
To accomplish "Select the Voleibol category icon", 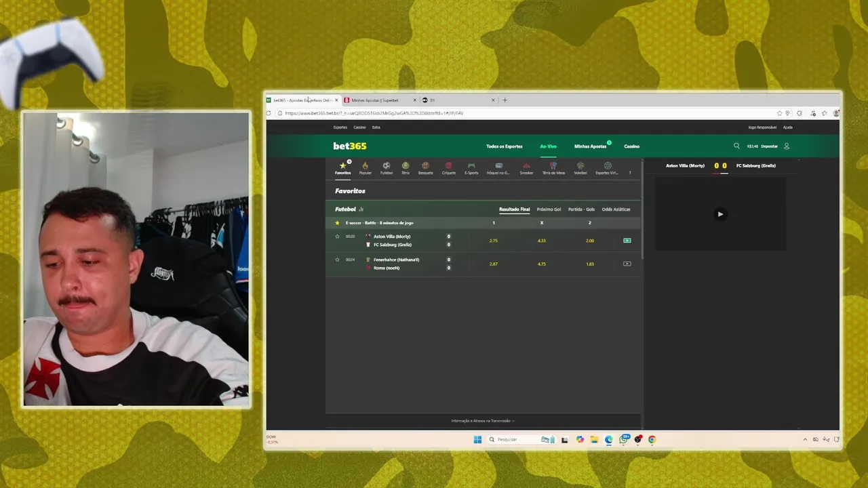I will 580,168.
